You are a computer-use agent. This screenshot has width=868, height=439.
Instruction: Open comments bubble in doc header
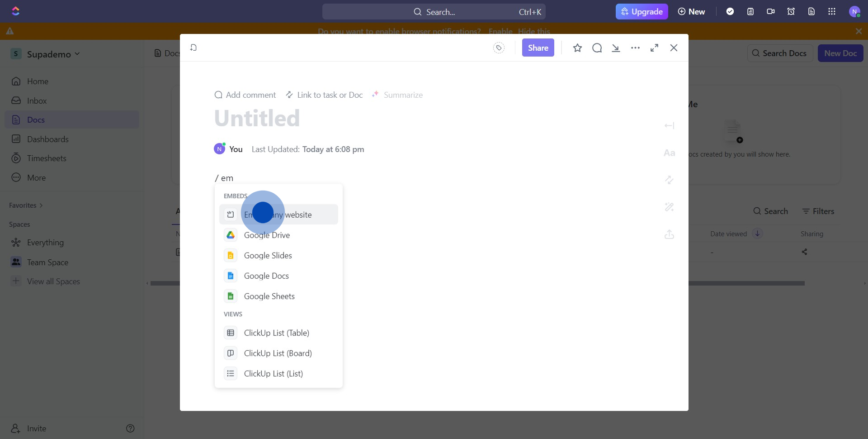click(x=597, y=48)
